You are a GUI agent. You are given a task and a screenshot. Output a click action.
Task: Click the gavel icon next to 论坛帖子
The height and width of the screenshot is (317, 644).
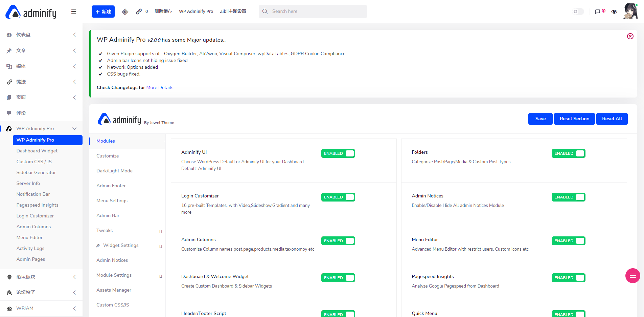click(9, 292)
